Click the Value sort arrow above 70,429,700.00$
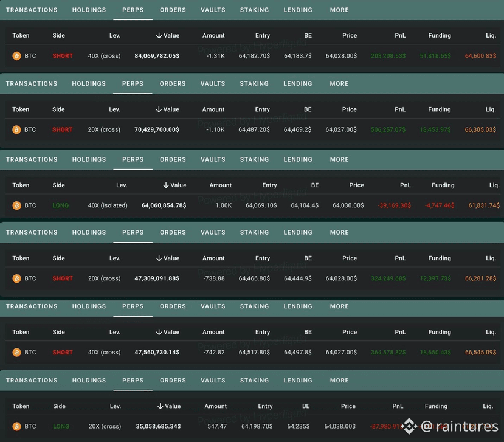504x442 pixels. coord(159,109)
